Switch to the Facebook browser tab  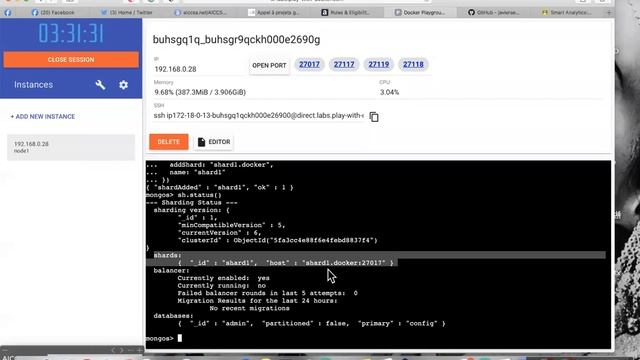(53, 13)
